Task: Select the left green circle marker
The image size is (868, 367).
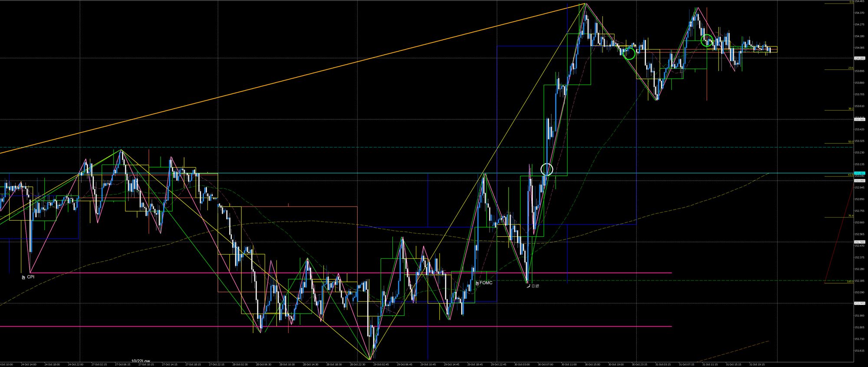Action: point(629,54)
